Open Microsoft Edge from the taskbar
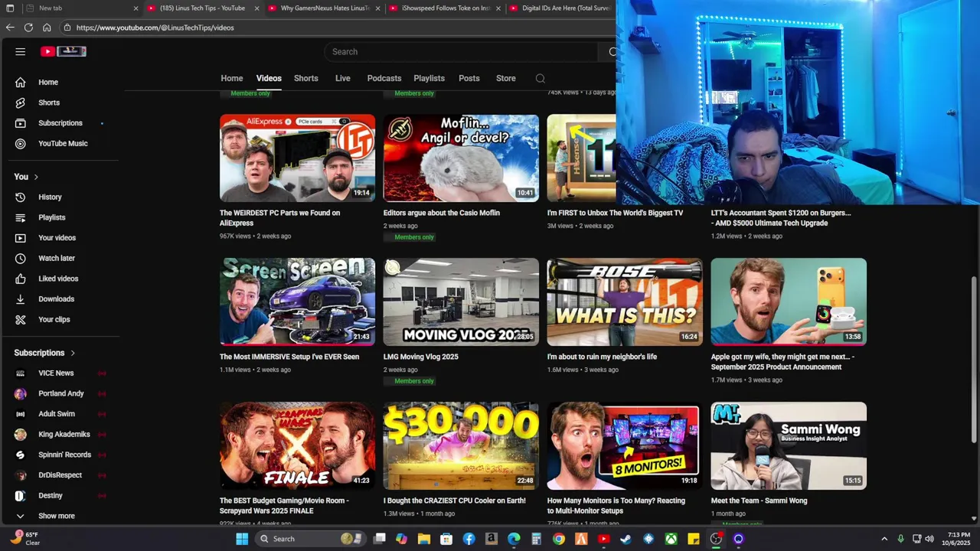Image resolution: width=980 pixels, height=551 pixels. 514,539
